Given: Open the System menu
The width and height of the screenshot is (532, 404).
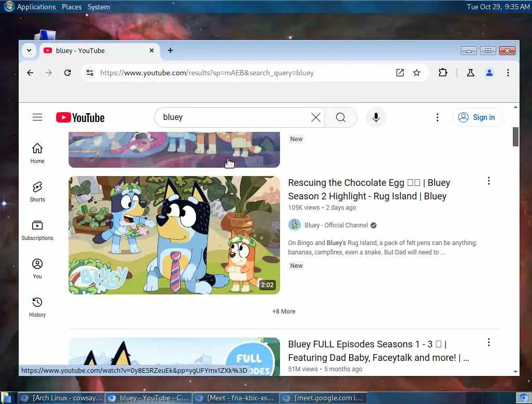Looking at the screenshot, I should (99, 7).
